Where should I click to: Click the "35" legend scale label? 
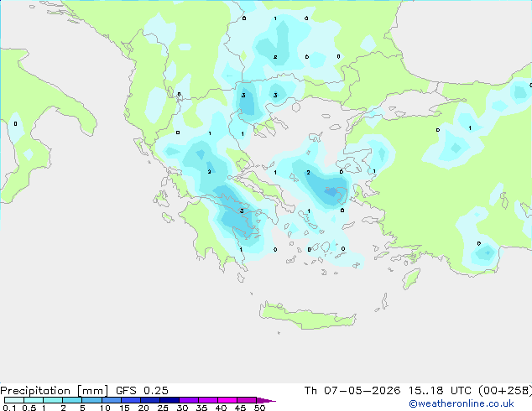201,408
